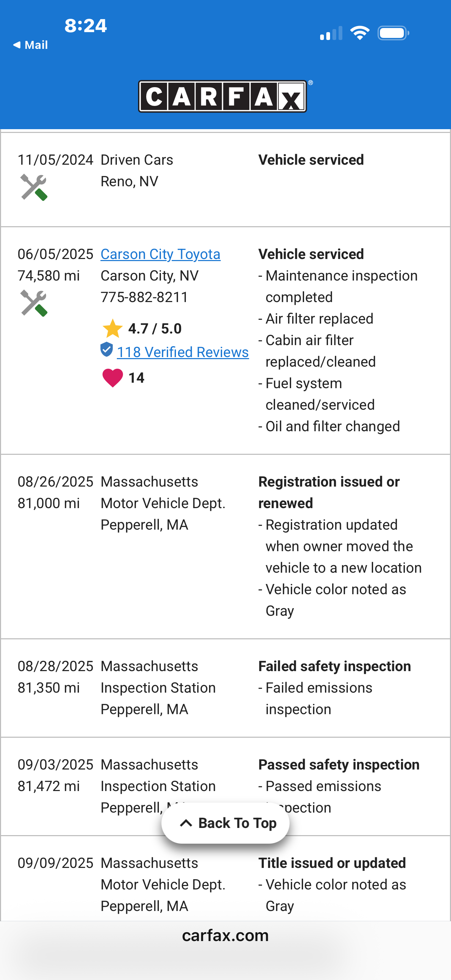Tap the 8:24 clock in status bar

[85, 26]
